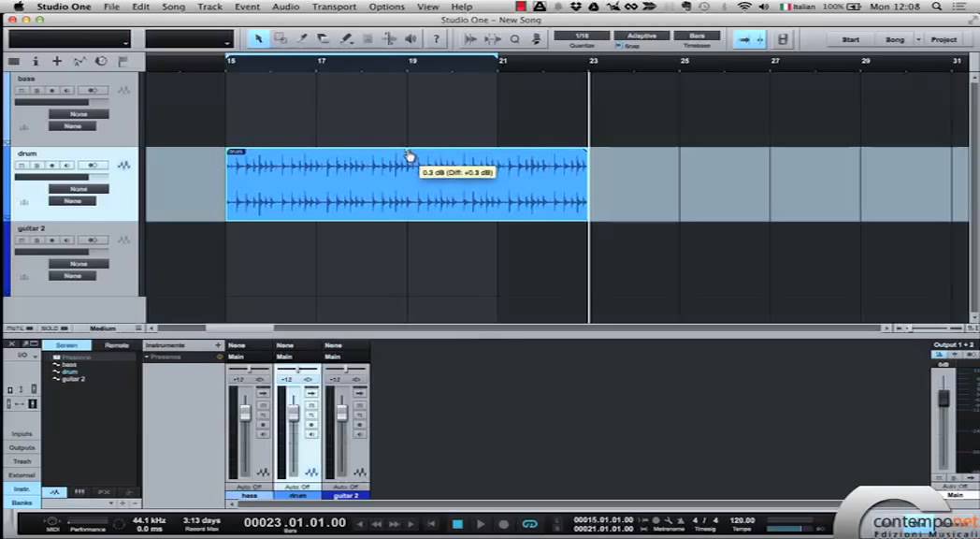Viewport: 980px width, 539px height.
Task: Add a track with the plus icon
Action: click(57, 61)
